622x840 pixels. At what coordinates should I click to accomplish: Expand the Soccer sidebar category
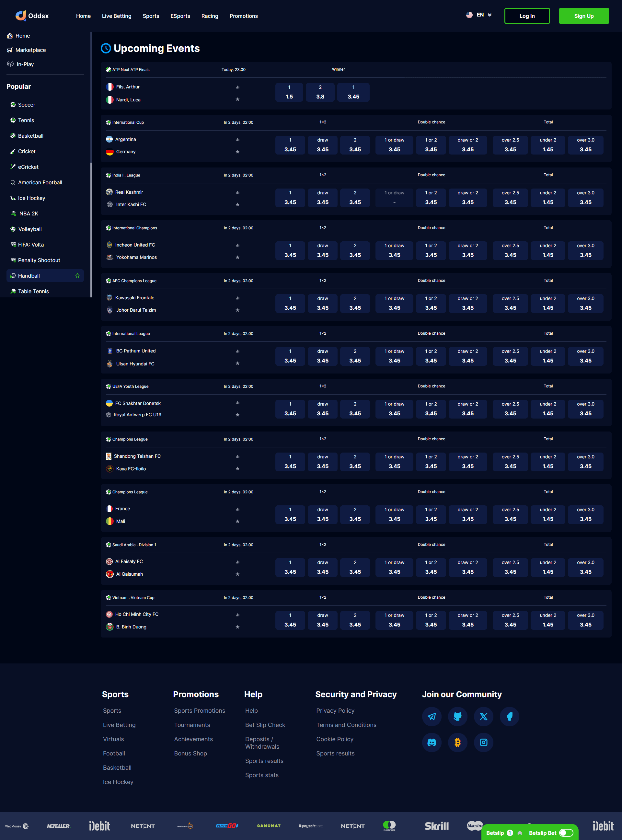(26, 105)
